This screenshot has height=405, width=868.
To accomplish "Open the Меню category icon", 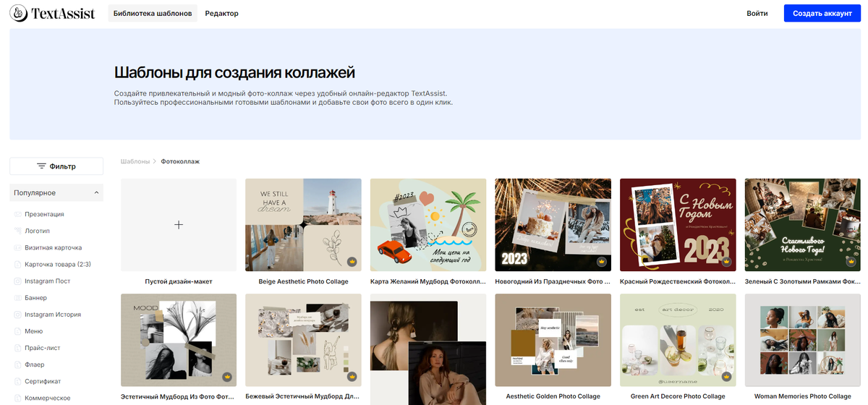I will pyautogui.click(x=18, y=331).
